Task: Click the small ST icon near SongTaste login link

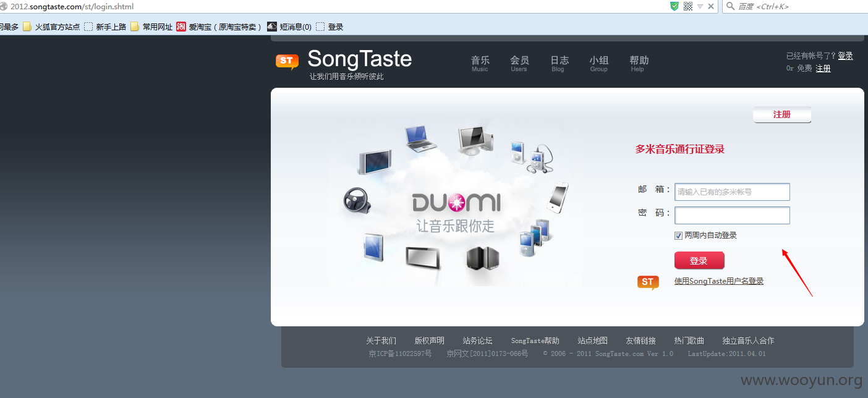Action: coord(648,282)
